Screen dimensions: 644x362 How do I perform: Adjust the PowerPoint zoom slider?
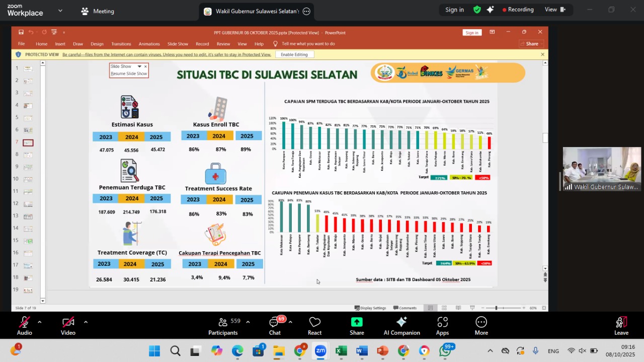pos(496,308)
